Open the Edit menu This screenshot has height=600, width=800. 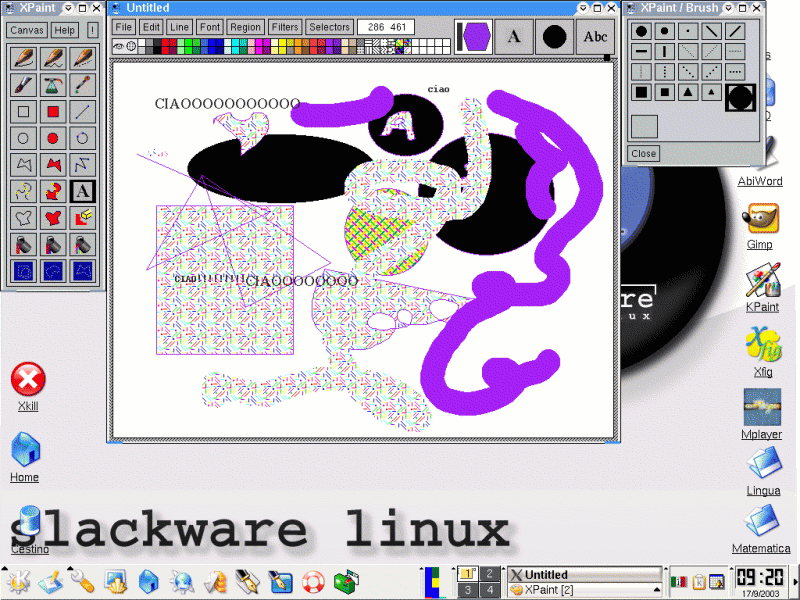(x=151, y=27)
